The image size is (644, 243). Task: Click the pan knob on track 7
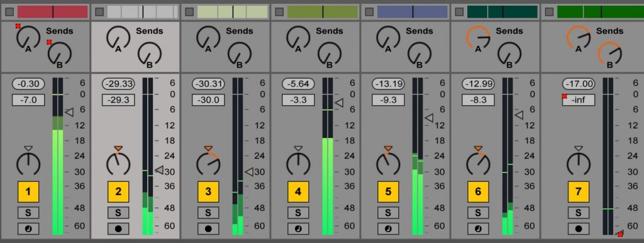579,164
